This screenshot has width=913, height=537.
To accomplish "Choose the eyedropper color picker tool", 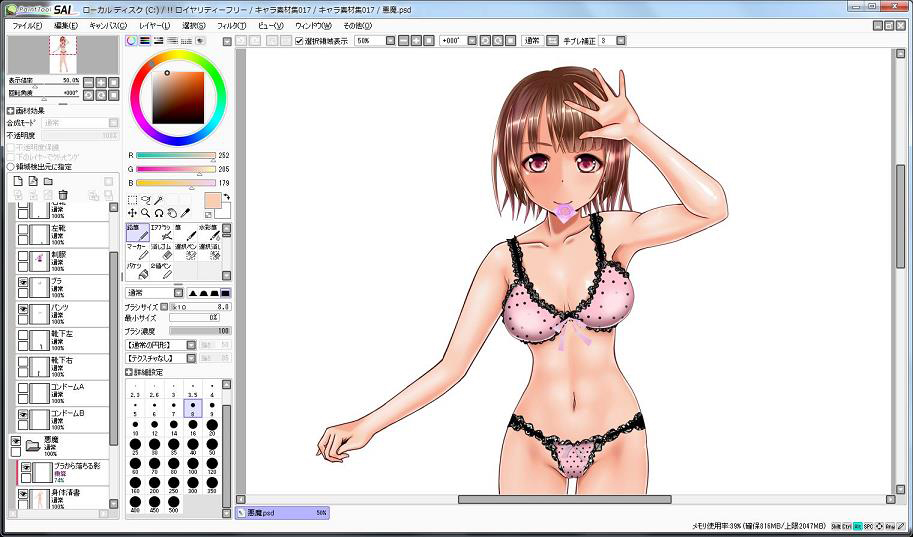I will coord(159,200).
